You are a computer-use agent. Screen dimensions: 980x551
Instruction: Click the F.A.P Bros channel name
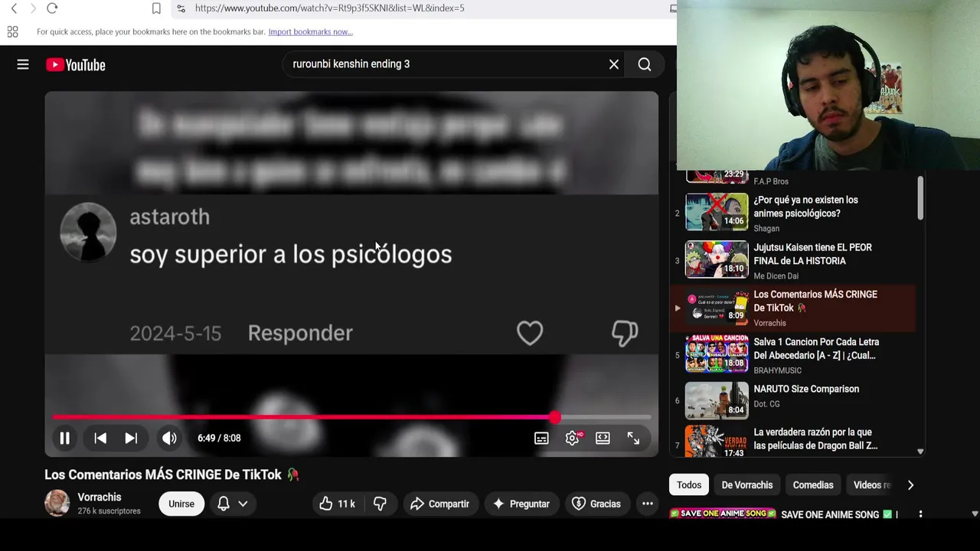click(x=771, y=181)
